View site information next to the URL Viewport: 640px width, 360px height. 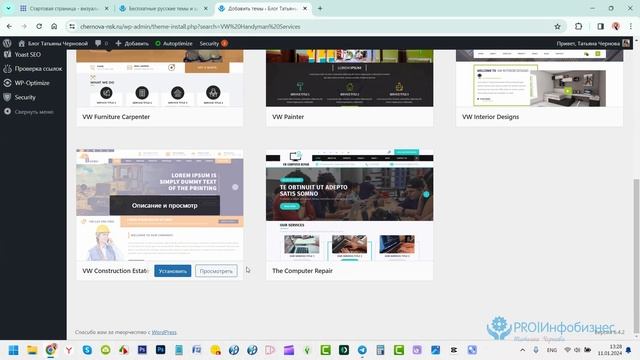[72, 27]
